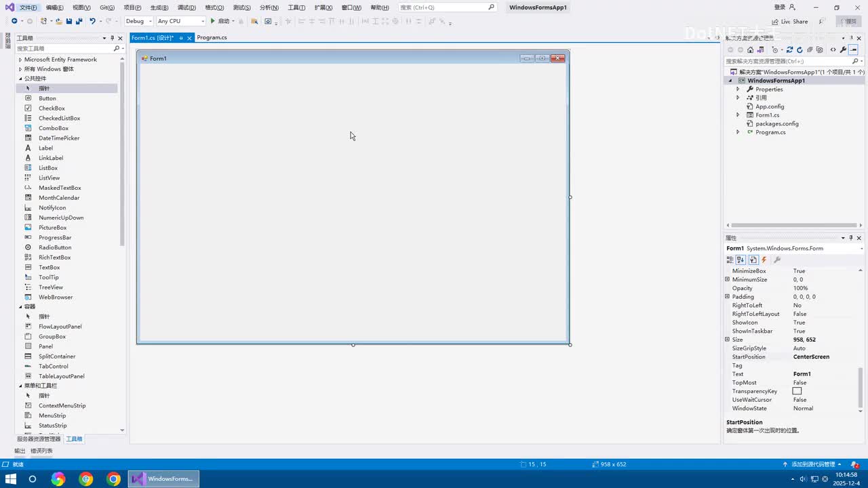Open the Any CPU platform dropdown
The image size is (868, 488).
click(x=181, y=21)
